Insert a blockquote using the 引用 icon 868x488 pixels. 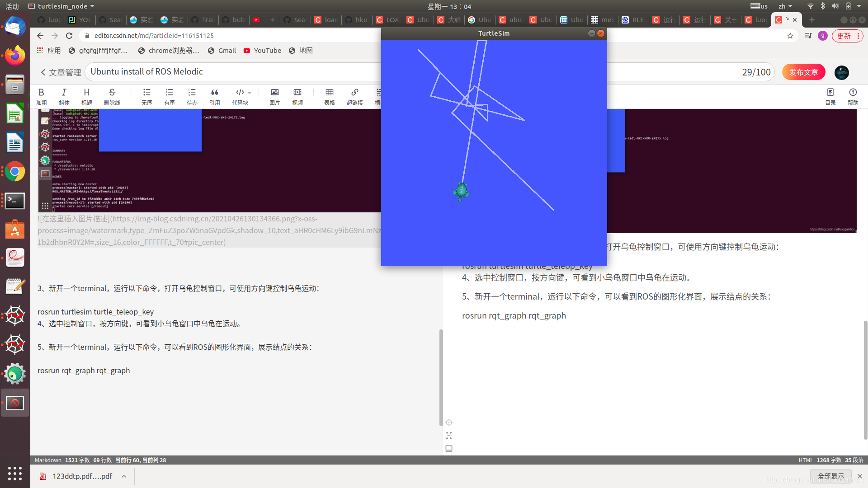[x=215, y=96]
